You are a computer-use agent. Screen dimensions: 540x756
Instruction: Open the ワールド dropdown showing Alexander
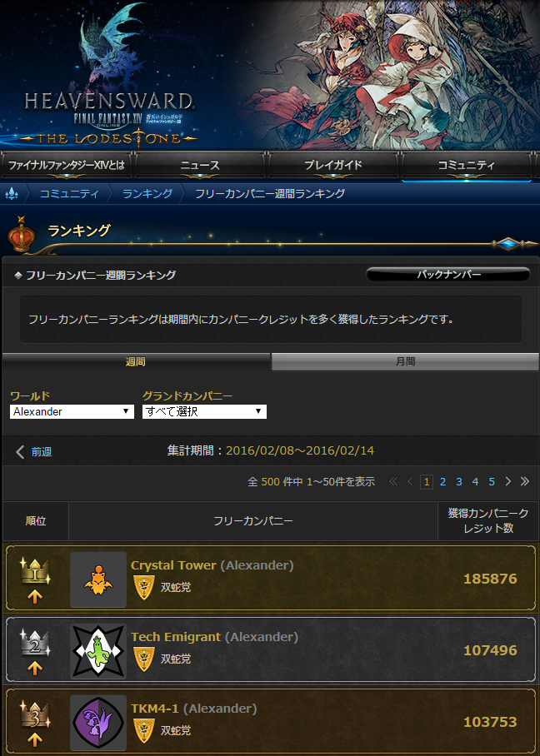point(72,411)
